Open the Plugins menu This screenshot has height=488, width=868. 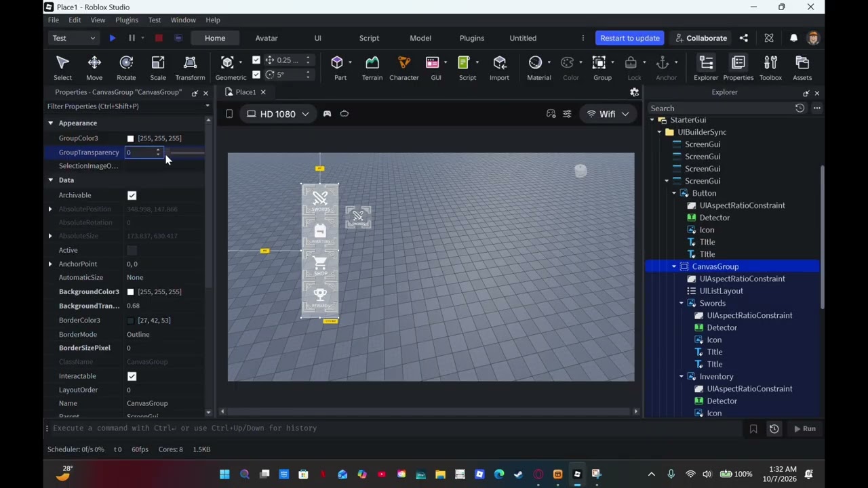pos(127,20)
